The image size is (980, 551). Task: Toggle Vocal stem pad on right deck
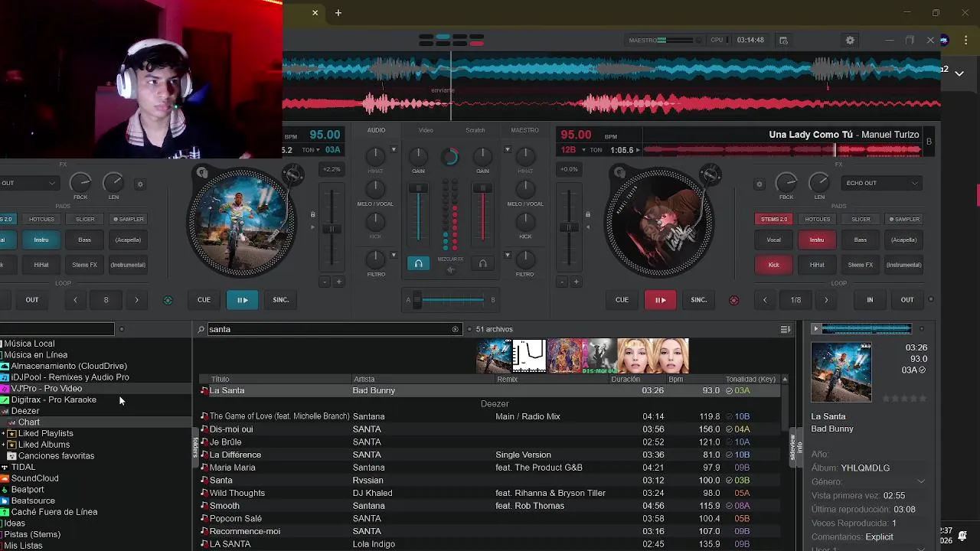pyautogui.click(x=773, y=240)
